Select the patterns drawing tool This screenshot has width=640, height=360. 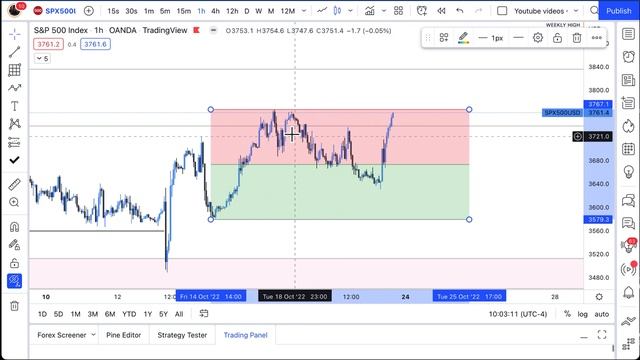click(14, 88)
